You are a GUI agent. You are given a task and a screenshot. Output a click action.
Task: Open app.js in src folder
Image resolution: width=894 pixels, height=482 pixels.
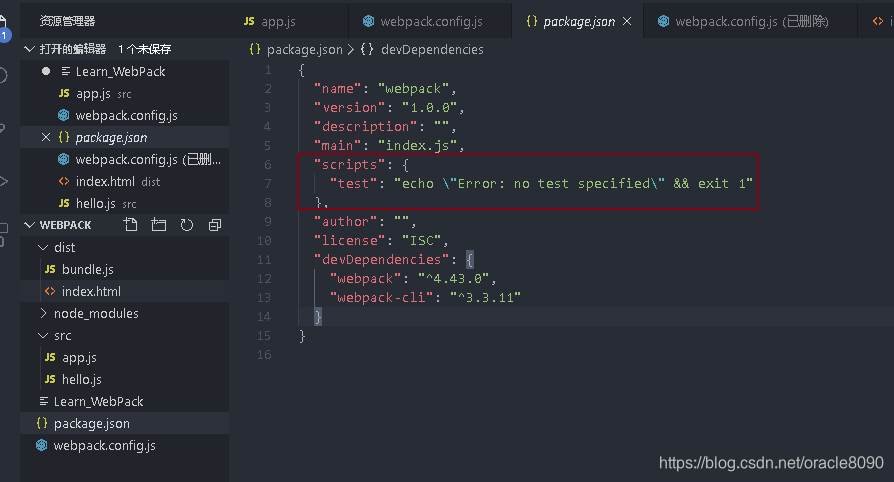[124, 357]
